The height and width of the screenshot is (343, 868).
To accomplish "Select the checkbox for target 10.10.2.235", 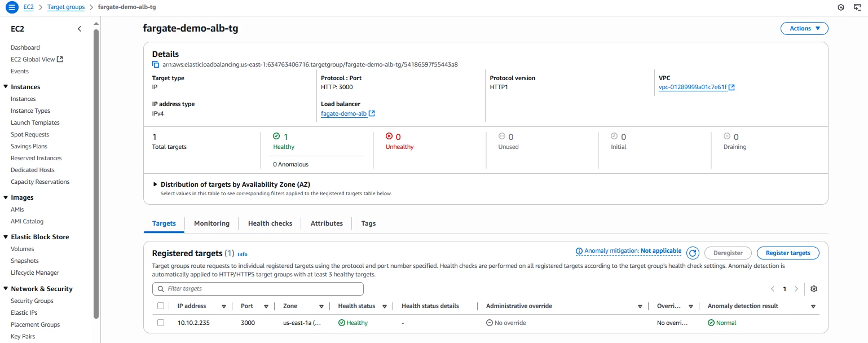I will click(x=161, y=323).
